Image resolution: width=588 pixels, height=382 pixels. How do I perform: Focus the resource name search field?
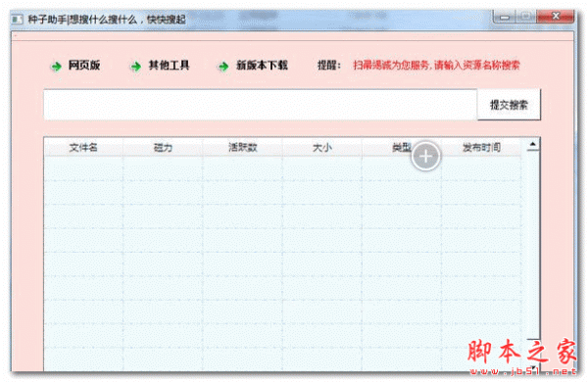261,105
